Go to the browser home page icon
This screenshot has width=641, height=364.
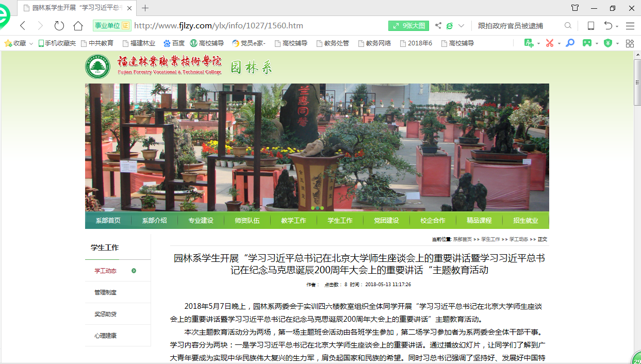coord(78,26)
